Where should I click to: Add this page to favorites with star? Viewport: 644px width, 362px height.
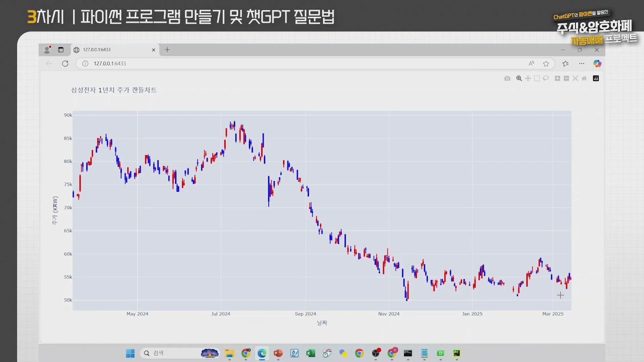coord(546,64)
